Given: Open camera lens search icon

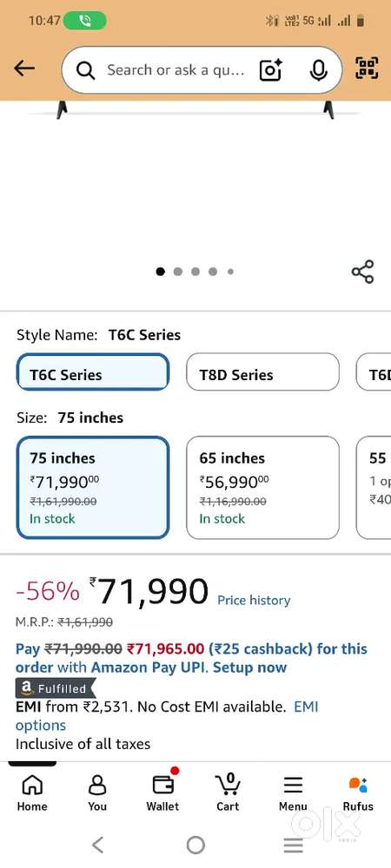Looking at the screenshot, I should (271, 70).
